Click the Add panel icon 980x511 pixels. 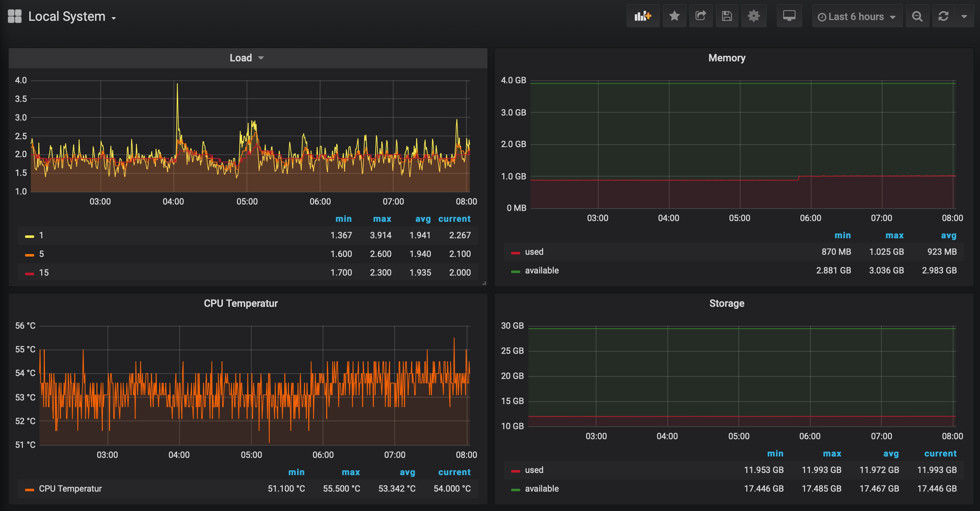click(643, 16)
